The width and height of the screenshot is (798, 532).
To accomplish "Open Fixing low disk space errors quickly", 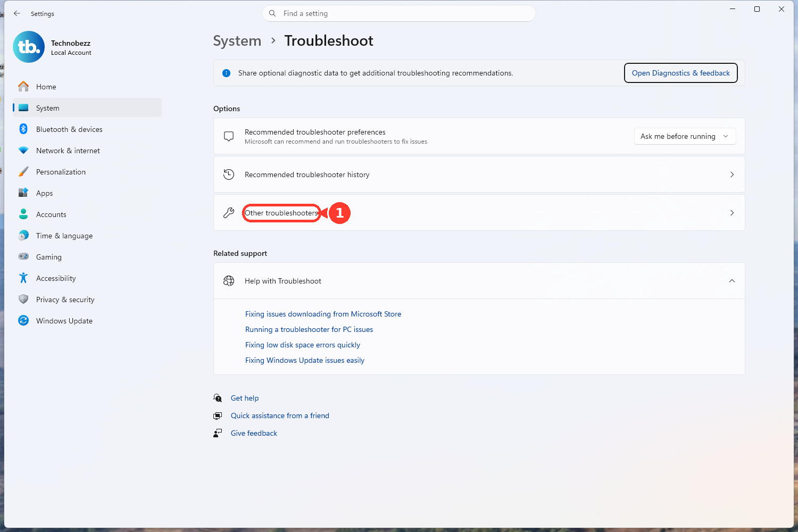I will (303, 345).
